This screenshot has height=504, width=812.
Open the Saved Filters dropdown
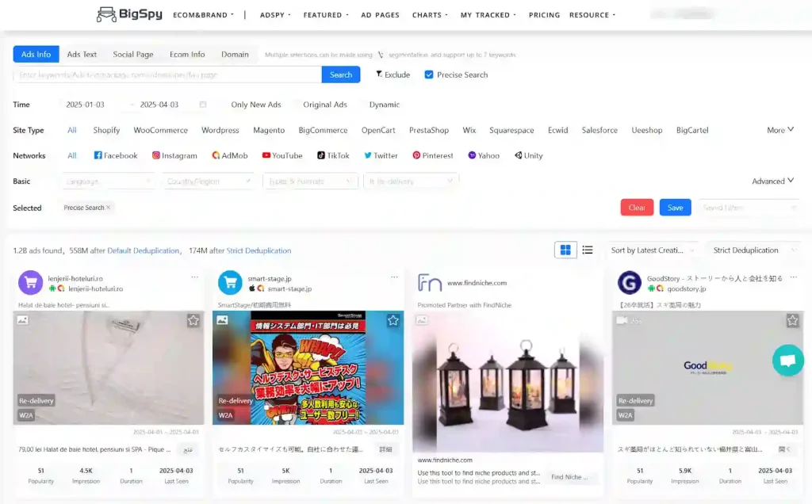coord(749,208)
